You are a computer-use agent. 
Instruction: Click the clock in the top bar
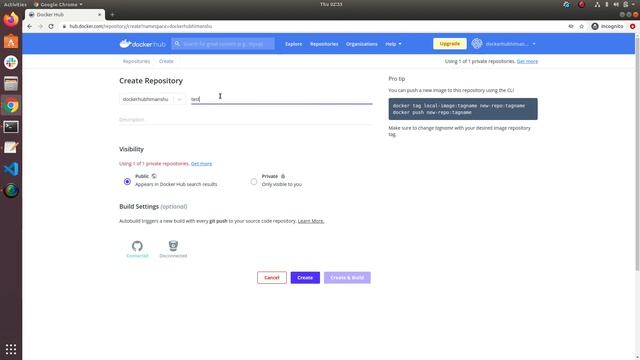click(331, 4)
